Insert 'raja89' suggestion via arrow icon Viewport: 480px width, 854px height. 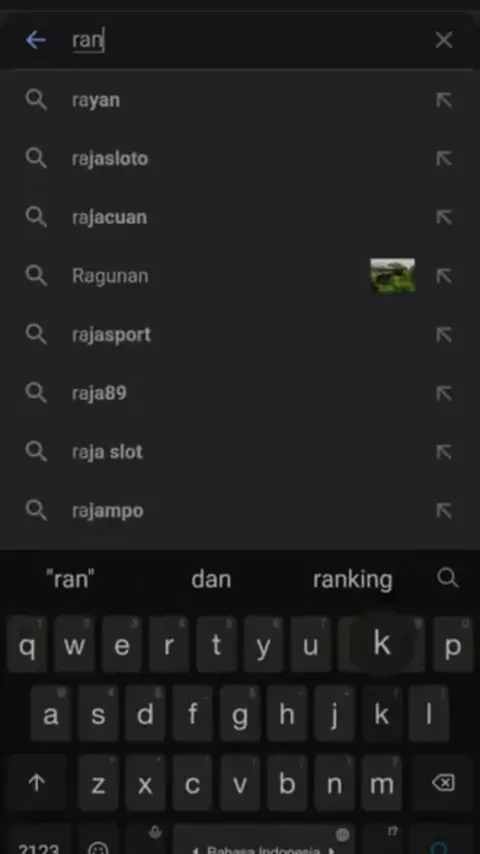click(443, 393)
